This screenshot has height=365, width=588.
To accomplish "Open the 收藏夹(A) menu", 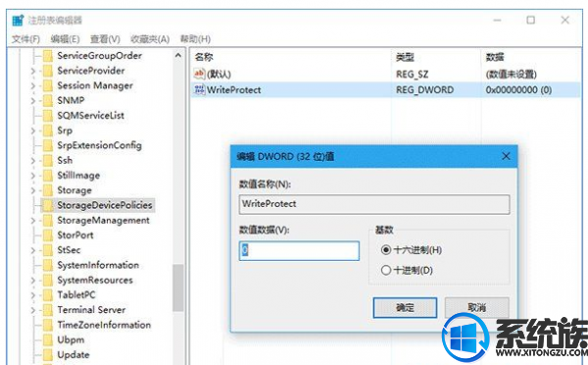I will coord(150,39).
